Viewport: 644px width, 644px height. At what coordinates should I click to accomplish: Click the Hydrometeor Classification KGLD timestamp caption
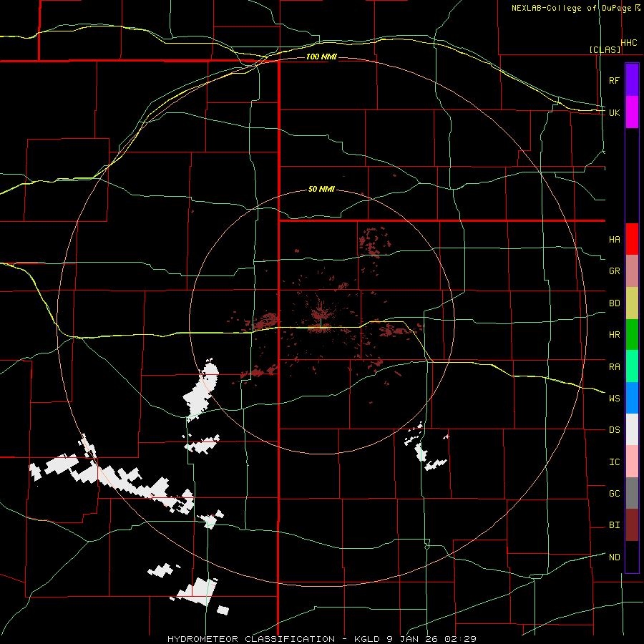322,639
